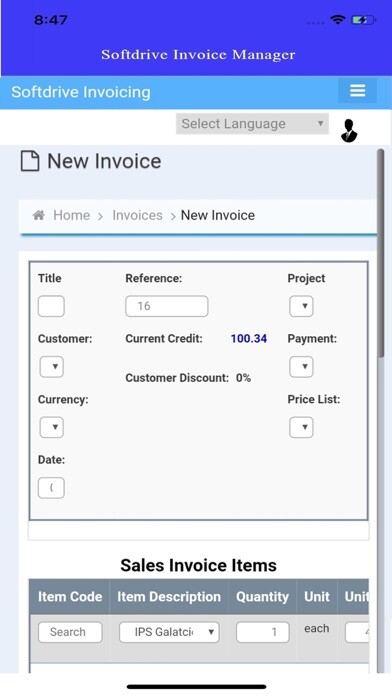Tap the Wi-Fi icon in status bar
Viewport: 392px width, 696px height.
(x=338, y=19)
